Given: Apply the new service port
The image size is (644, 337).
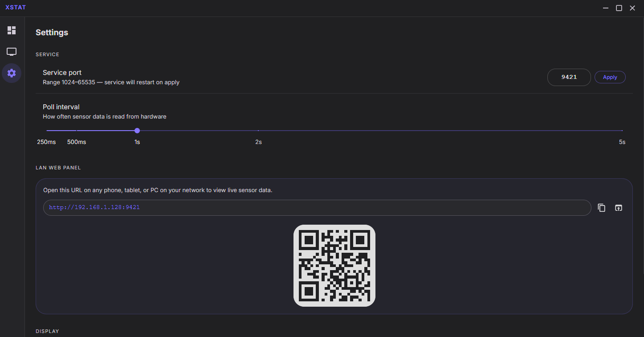Looking at the screenshot, I should pos(610,77).
